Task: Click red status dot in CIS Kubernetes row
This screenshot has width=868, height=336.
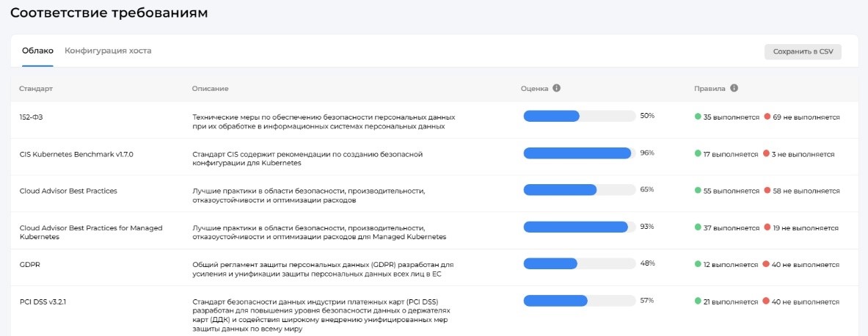Action: point(767,154)
